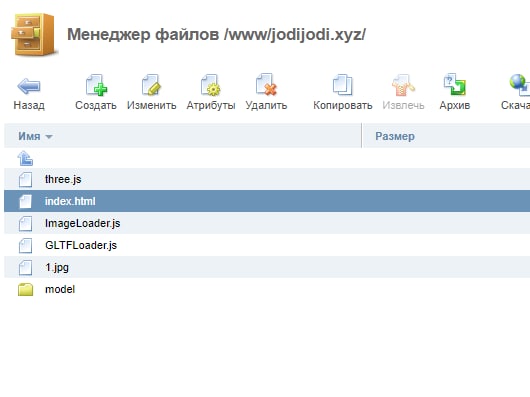530x397 pixels.
Task: Click the Копировать copy icon
Action: 342,85
